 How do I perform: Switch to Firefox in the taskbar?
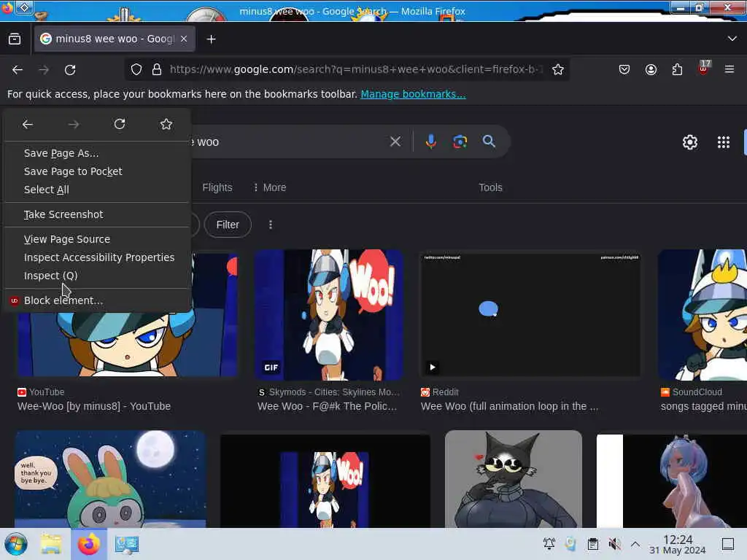pyautogui.click(x=89, y=544)
